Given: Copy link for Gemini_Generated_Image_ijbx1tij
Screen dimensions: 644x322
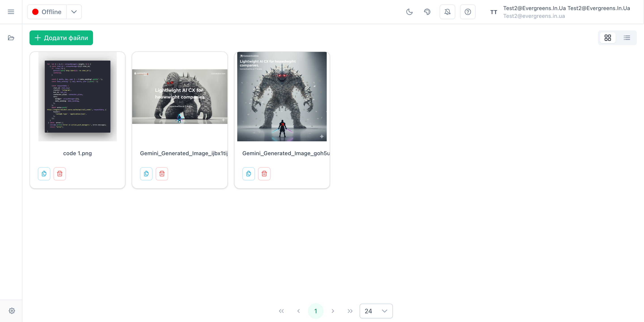Looking at the screenshot, I should coord(146,174).
